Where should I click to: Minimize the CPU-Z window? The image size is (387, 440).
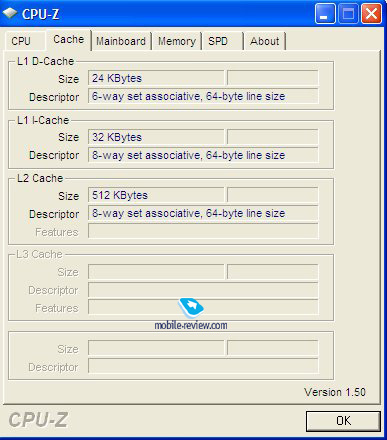tap(325, 14)
